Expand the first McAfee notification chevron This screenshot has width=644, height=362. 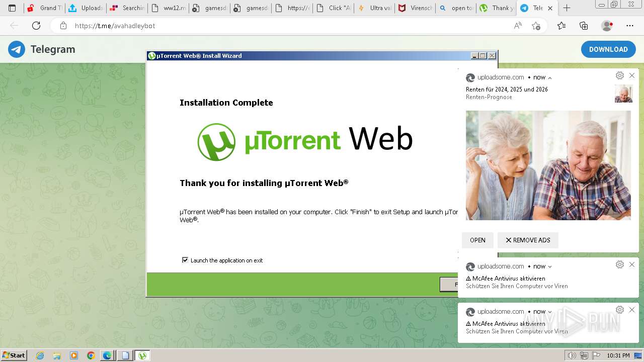pos(550,267)
